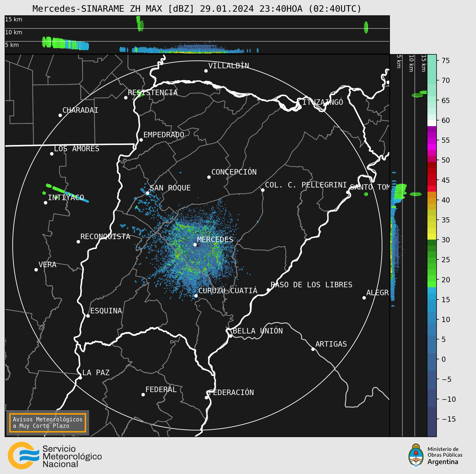Click the 75 tick label on colorbar
Viewport: 476px width, 474px height.
(x=446, y=61)
